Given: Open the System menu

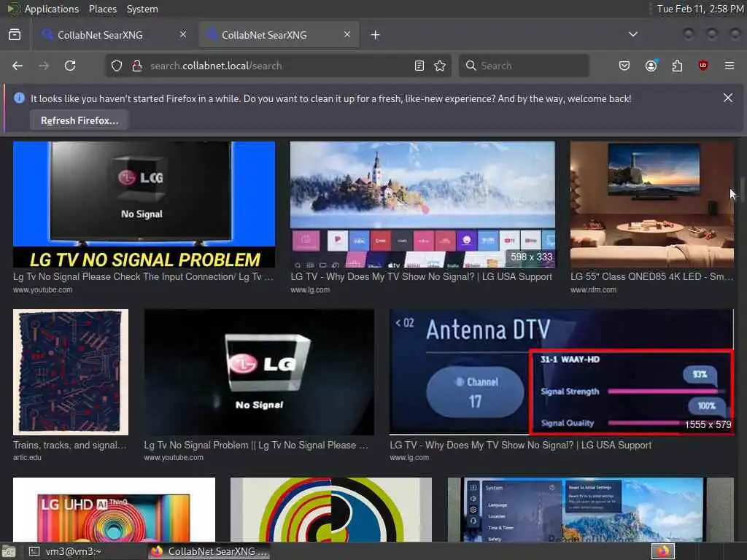Looking at the screenshot, I should (x=142, y=9).
